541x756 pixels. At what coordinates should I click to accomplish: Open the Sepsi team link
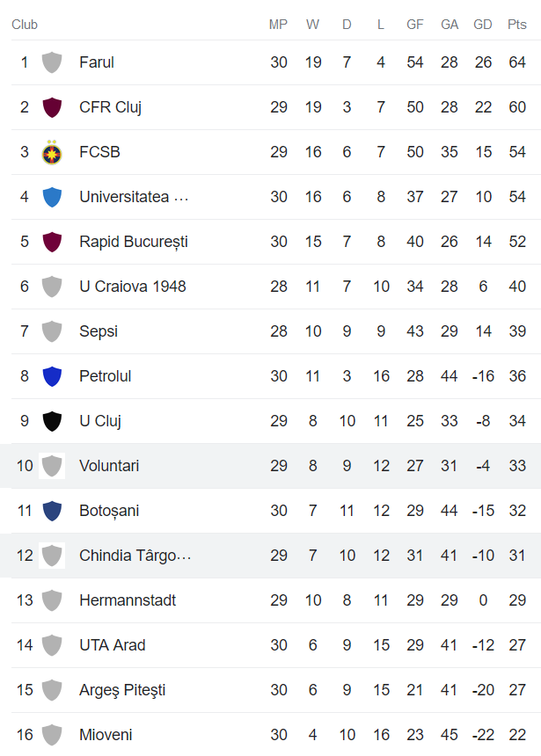point(99,331)
